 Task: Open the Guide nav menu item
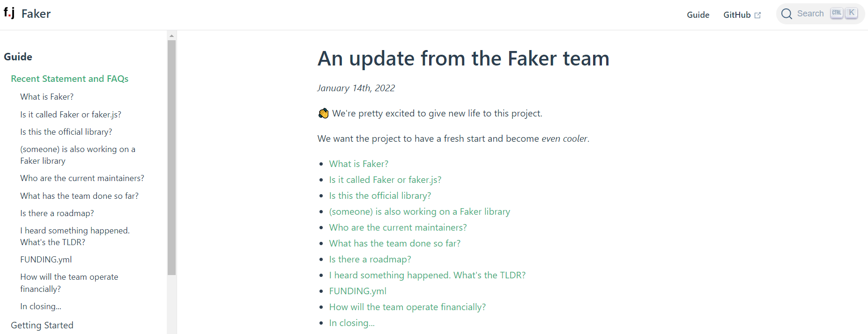tap(697, 15)
